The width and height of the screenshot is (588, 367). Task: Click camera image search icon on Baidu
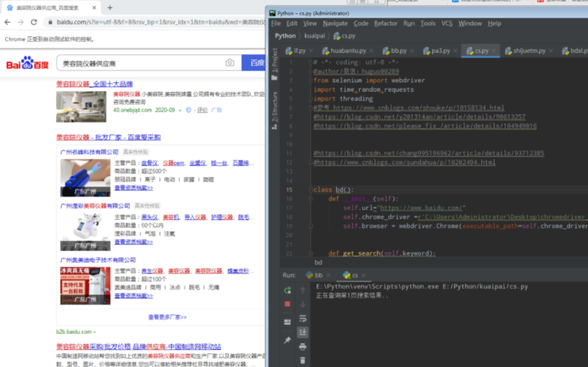230,63
